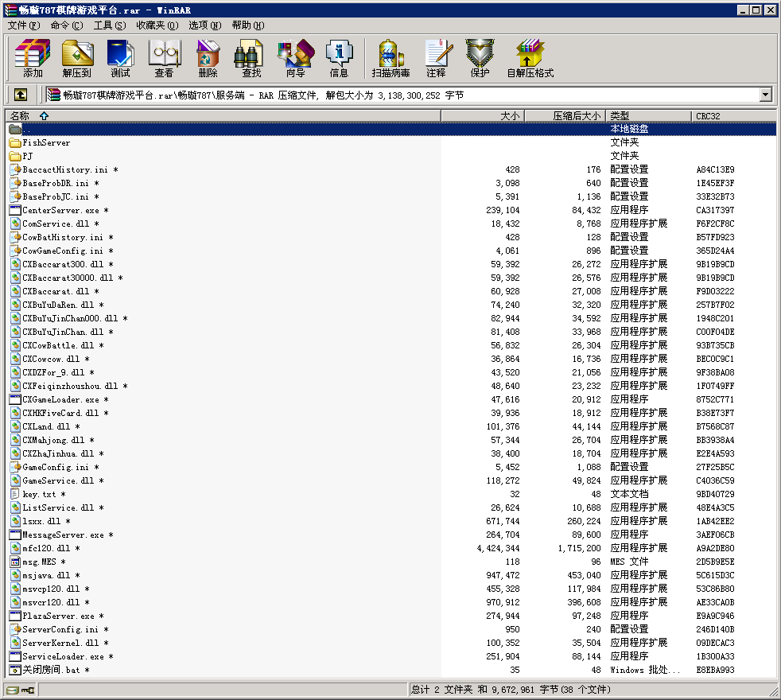Open the Tools (工具) menu
The image size is (781, 700).
coord(109,25)
